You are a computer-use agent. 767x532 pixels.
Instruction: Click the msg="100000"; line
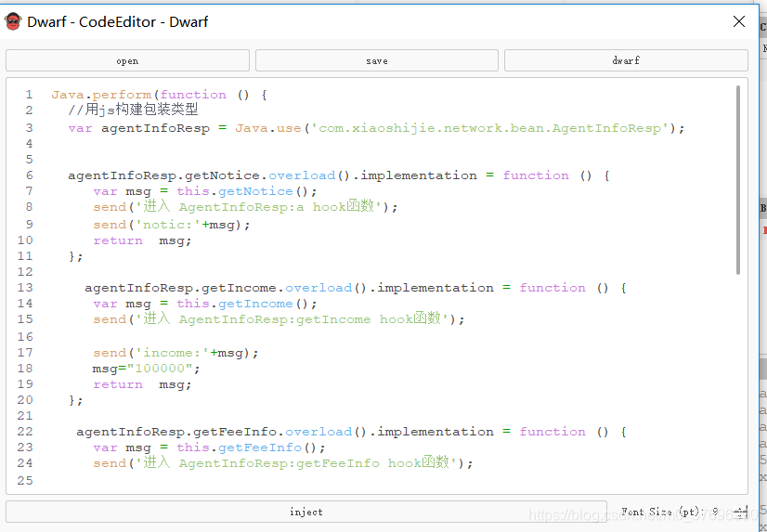pyautogui.click(x=147, y=369)
